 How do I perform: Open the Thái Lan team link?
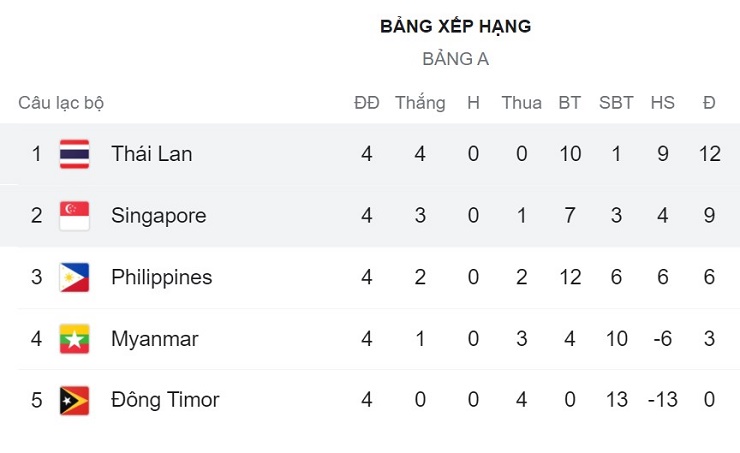[152, 154]
